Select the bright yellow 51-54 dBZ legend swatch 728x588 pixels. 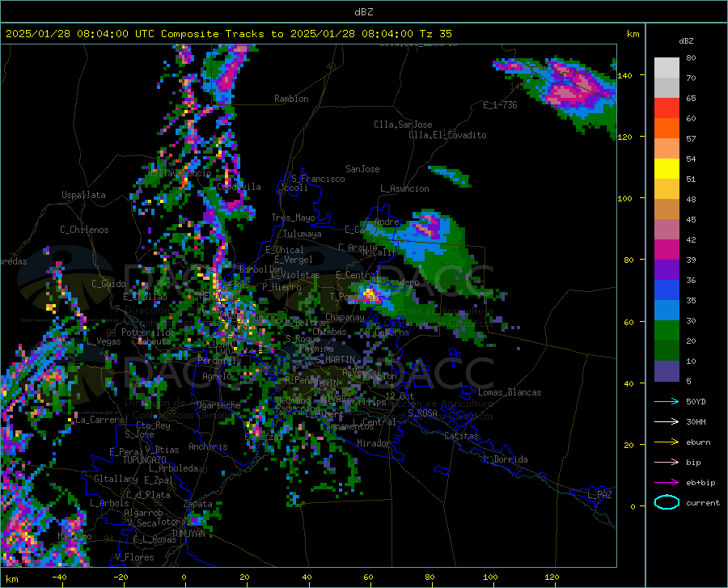(x=667, y=169)
